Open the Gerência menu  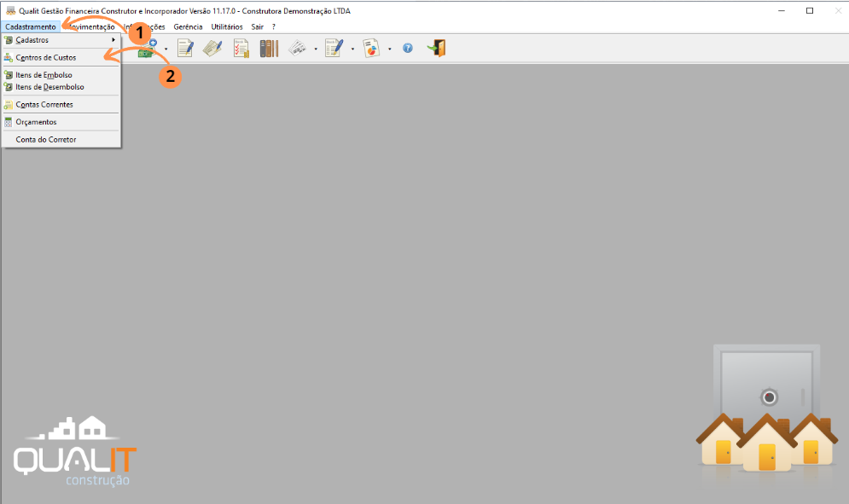[188, 26]
